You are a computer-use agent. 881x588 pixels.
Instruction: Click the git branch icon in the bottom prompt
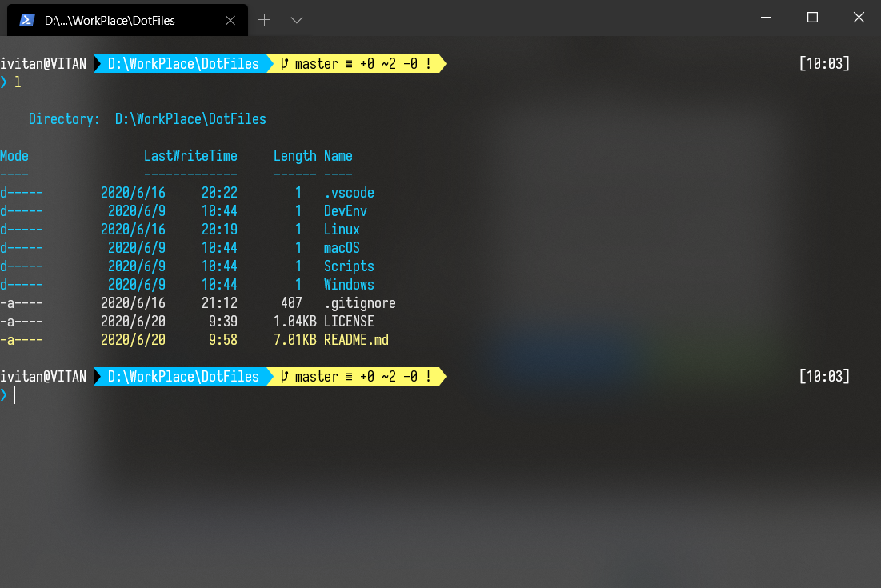pos(284,377)
